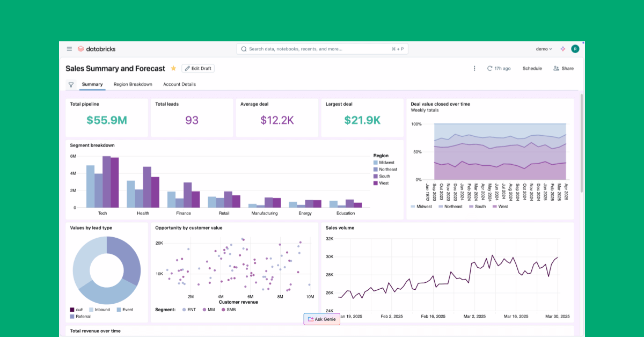Click the Databricks Assistant sparkle icon
Image resolution: width=644 pixels, height=337 pixels.
[x=562, y=49]
